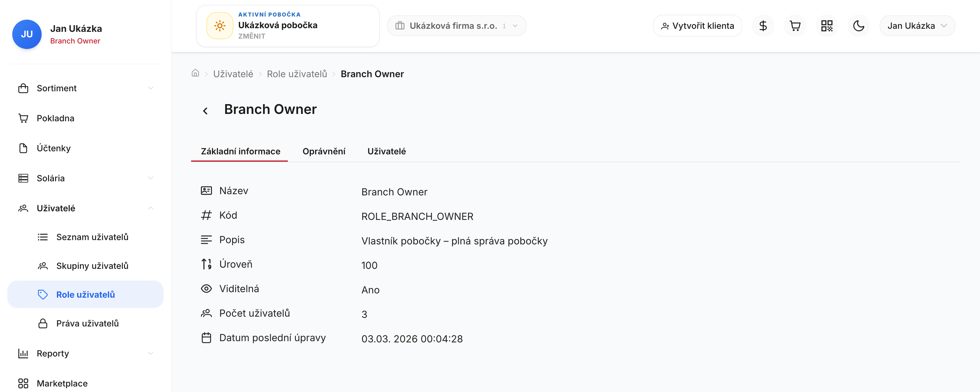Collapse the Uživatelé sidebar section

tap(86, 208)
